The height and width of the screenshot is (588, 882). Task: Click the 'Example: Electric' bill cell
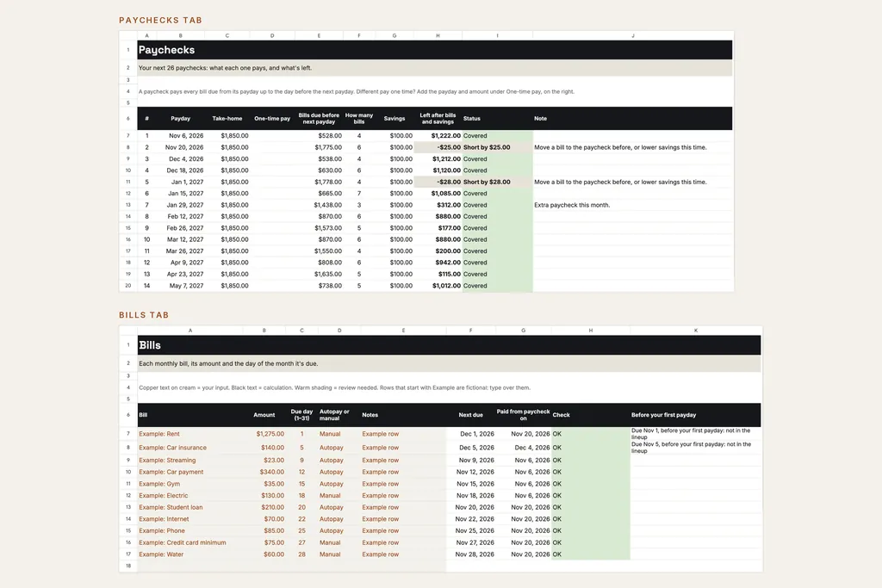pyautogui.click(x=190, y=495)
